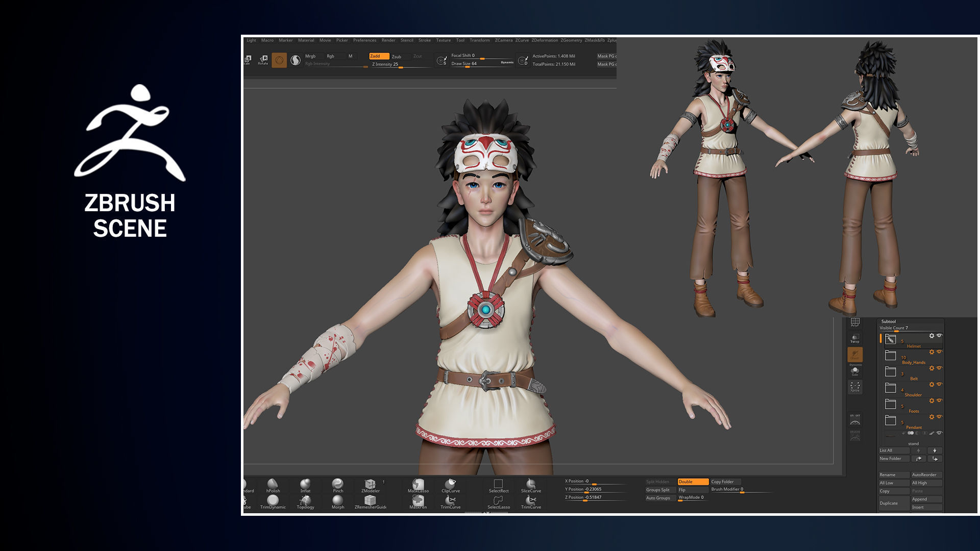This screenshot has width=980, height=551.
Task: Open Helmet folder gear settings
Action: coord(932,336)
